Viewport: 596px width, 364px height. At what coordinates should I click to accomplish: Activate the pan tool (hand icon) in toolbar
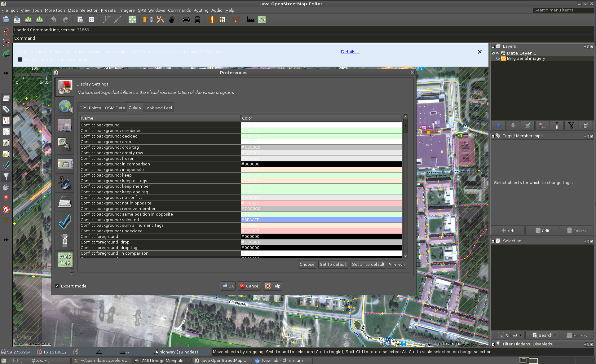[171, 20]
